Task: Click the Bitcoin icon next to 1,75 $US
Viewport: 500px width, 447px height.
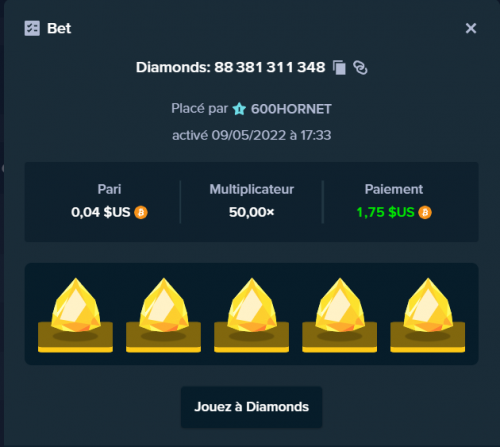Action: (x=425, y=212)
